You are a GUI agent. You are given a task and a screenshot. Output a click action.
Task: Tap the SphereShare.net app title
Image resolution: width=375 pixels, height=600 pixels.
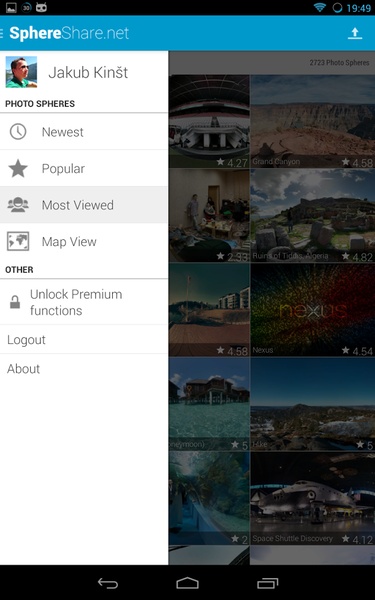(69, 33)
